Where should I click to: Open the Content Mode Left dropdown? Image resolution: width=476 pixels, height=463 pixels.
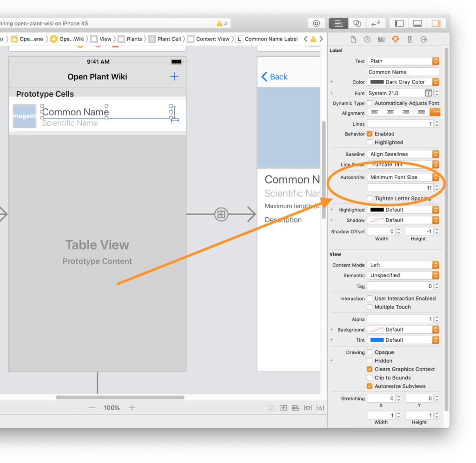pos(403,265)
